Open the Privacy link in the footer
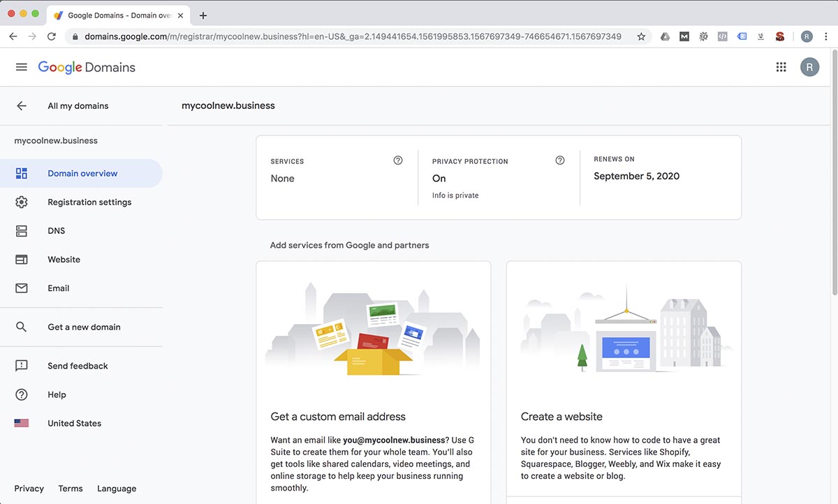Image resolution: width=838 pixels, height=504 pixels. 29,488
